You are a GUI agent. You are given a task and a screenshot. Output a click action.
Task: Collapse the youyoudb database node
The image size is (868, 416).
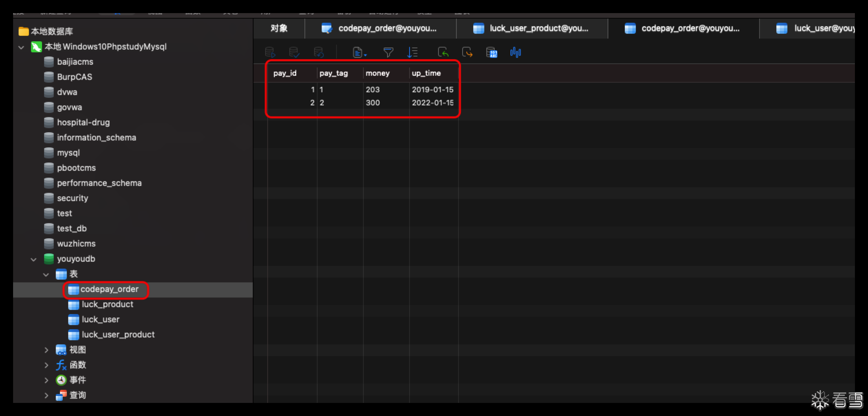[33, 259]
